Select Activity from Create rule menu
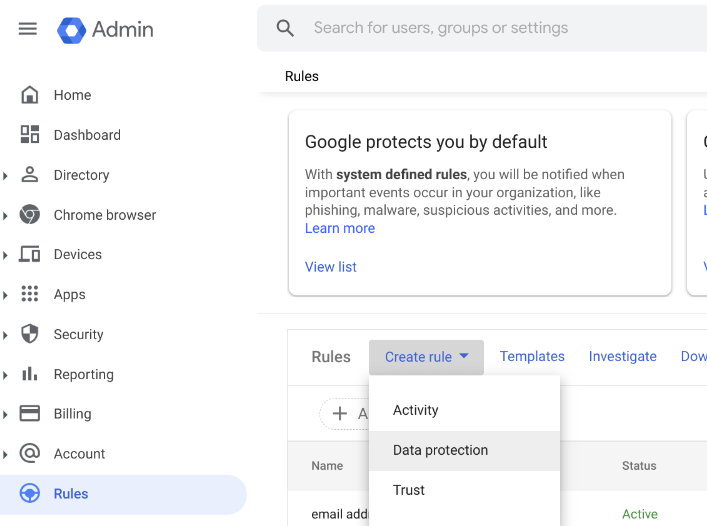Screen dimensions: 707x526 point(464,410)
